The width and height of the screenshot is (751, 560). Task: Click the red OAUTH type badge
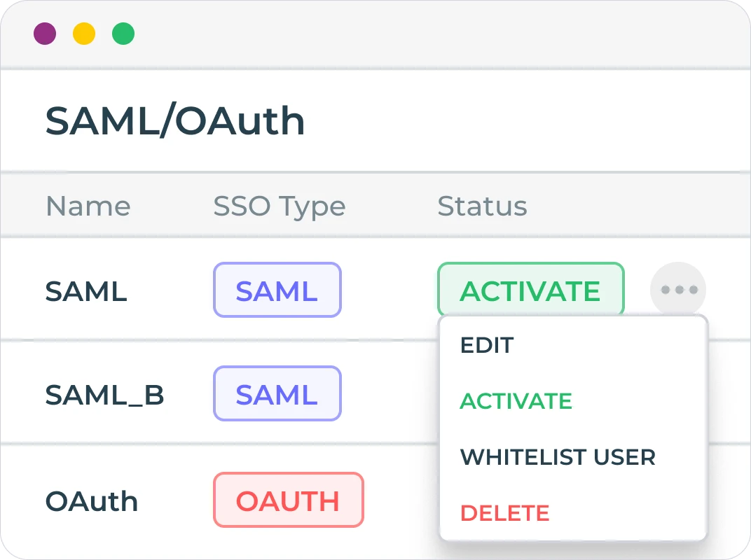pos(288,500)
